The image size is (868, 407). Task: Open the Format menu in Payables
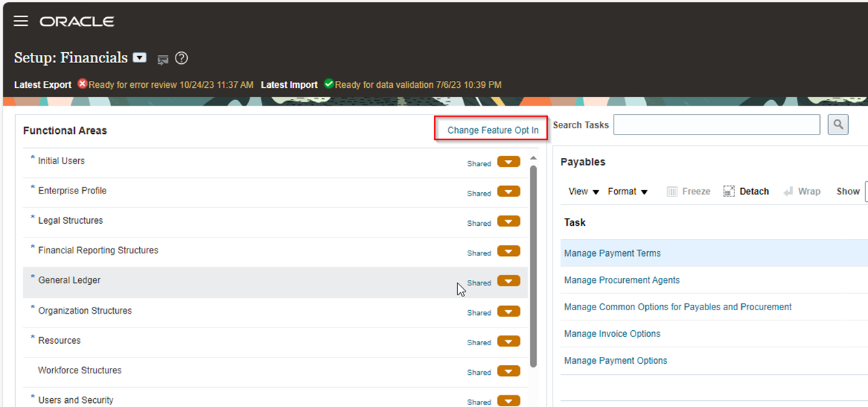[x=627, y=191]
